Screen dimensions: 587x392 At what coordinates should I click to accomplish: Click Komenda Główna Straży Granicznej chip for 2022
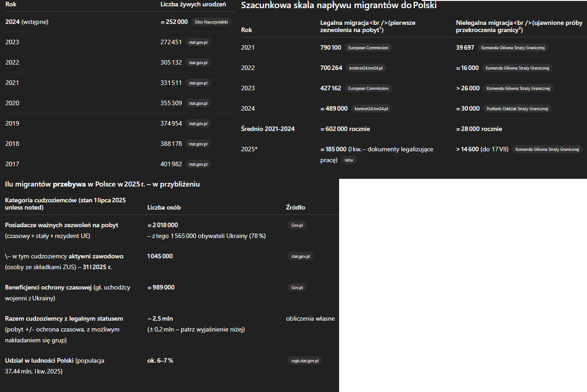click(x=517, y=68)
